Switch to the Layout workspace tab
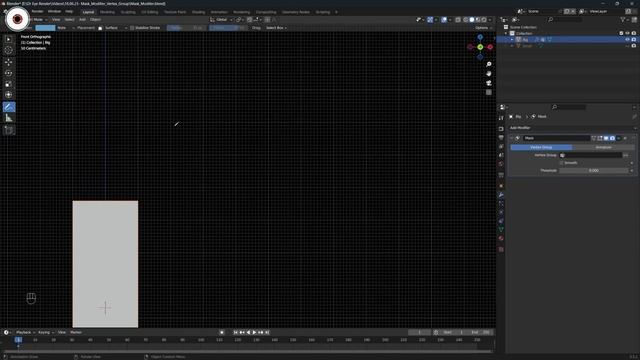This screenshot has width=640, height=360. tap(88, 12)
